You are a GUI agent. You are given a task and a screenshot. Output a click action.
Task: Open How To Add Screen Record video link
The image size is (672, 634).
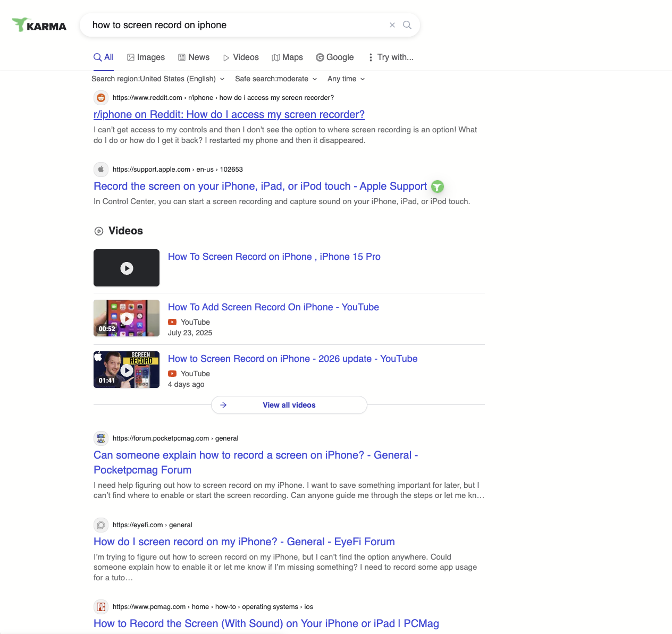point(273,307)
